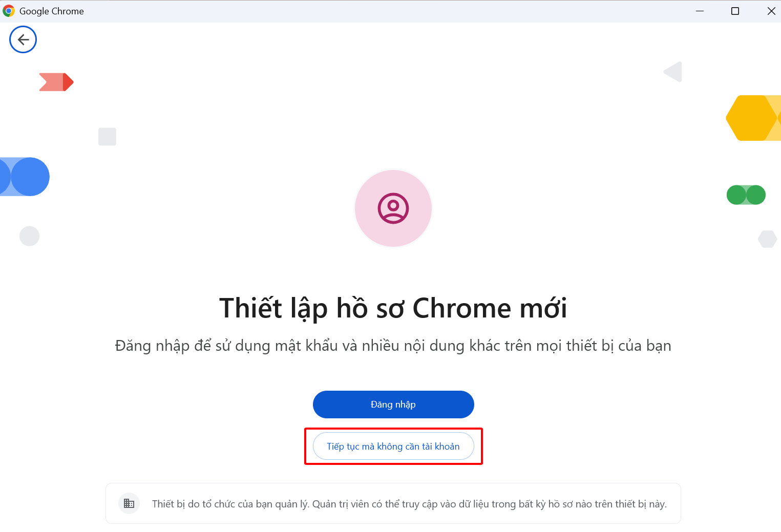This screenshot has height=532, width=781.
Task: Click the "Đăng nhập để sử dụng mật khẩu" subtitle
Action: [x=393, y=346]
